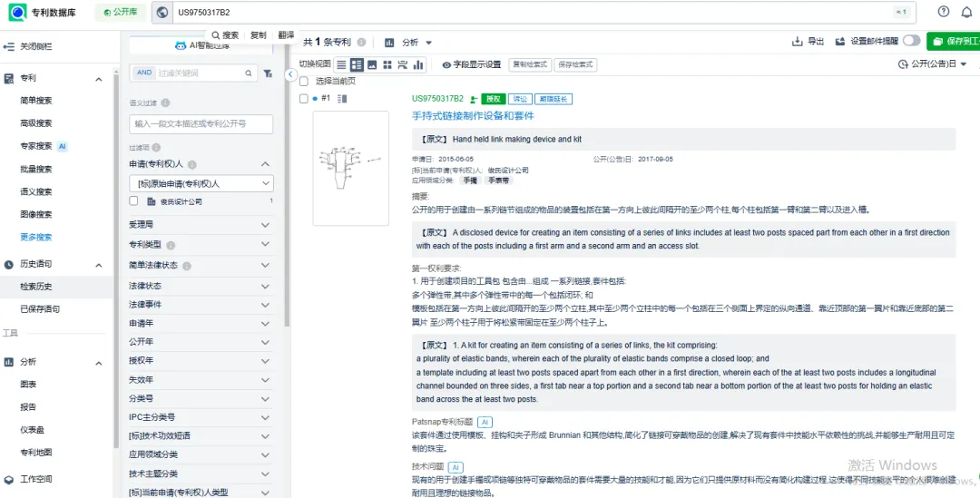Click the filter funnel settings icon
The image size is (980, 498).
268,73
